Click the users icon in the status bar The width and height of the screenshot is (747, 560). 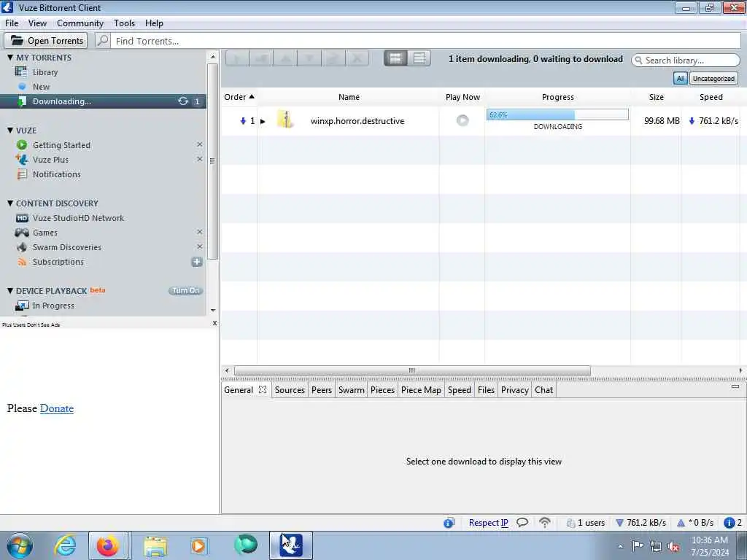coord(570,523)
